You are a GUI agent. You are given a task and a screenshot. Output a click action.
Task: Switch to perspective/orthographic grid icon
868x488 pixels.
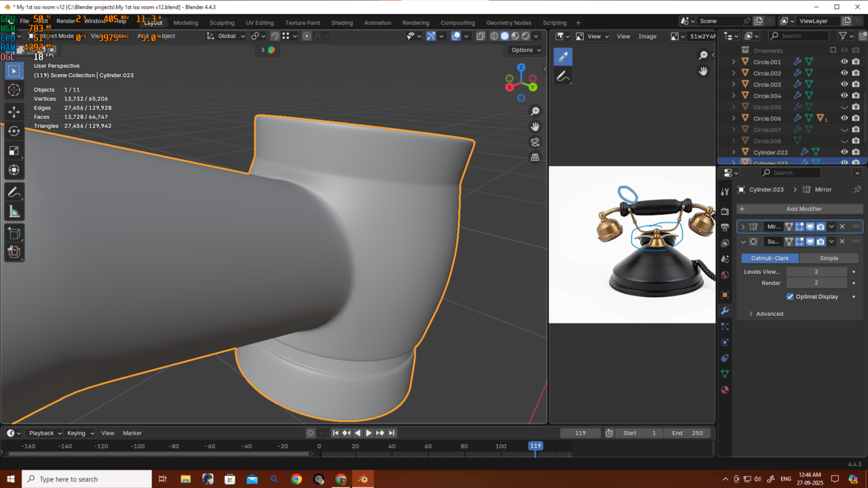point(535,157)
